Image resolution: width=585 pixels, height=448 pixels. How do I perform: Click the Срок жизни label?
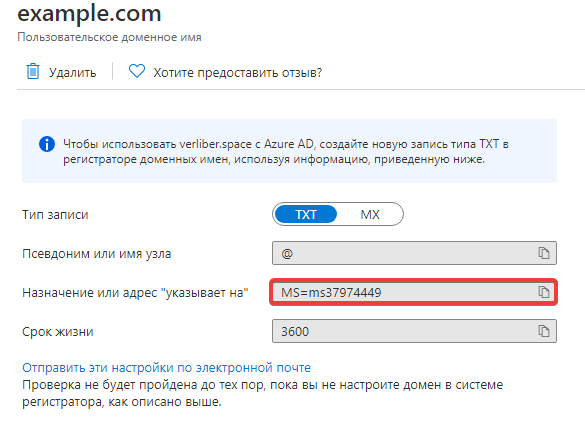(58, 332)
